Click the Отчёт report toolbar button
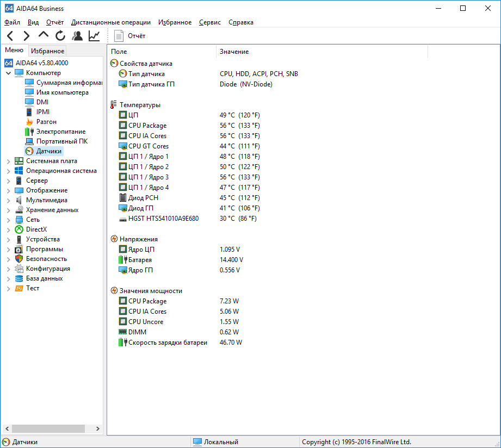Viewport: 501px width, 448px height. coord(129,36)
